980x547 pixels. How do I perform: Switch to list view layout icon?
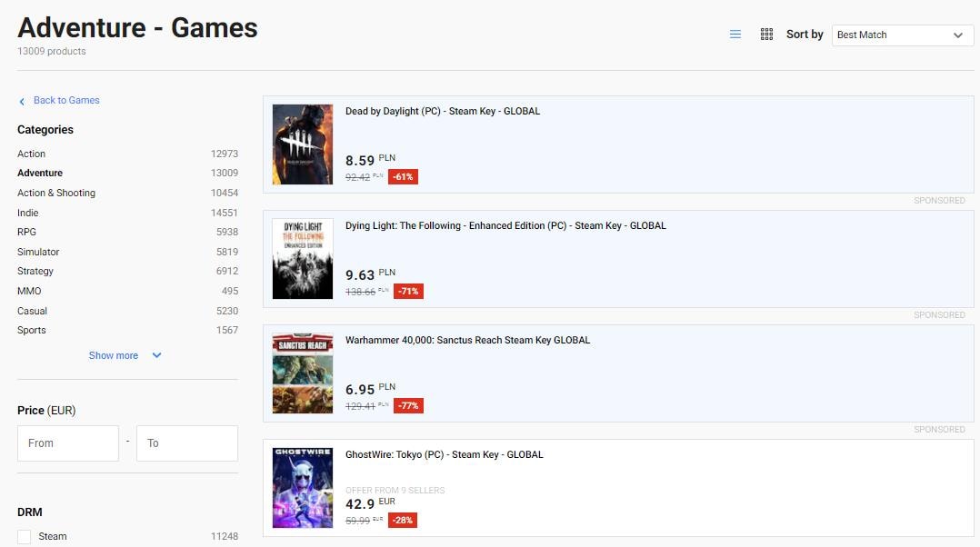click(x=735, y=35)
